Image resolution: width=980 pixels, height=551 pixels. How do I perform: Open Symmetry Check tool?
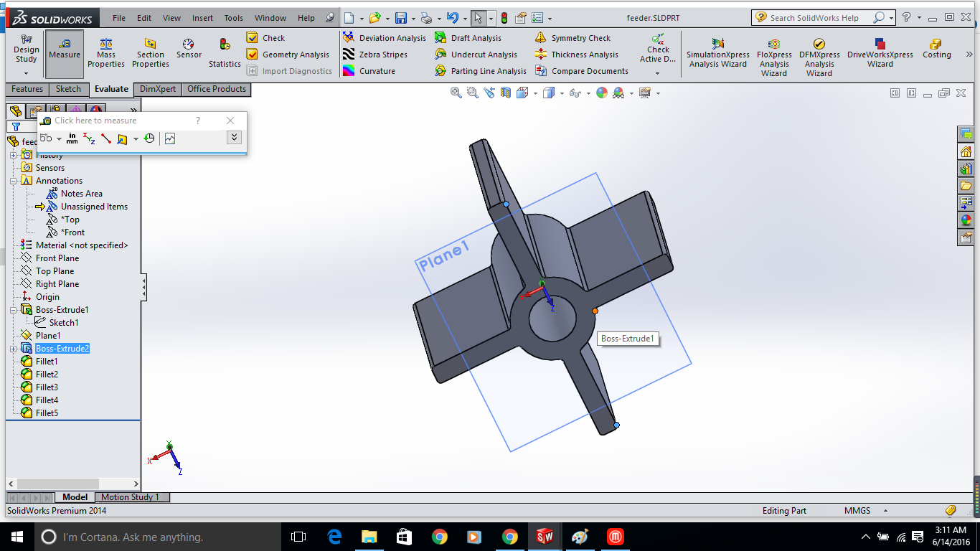[573, 38]
